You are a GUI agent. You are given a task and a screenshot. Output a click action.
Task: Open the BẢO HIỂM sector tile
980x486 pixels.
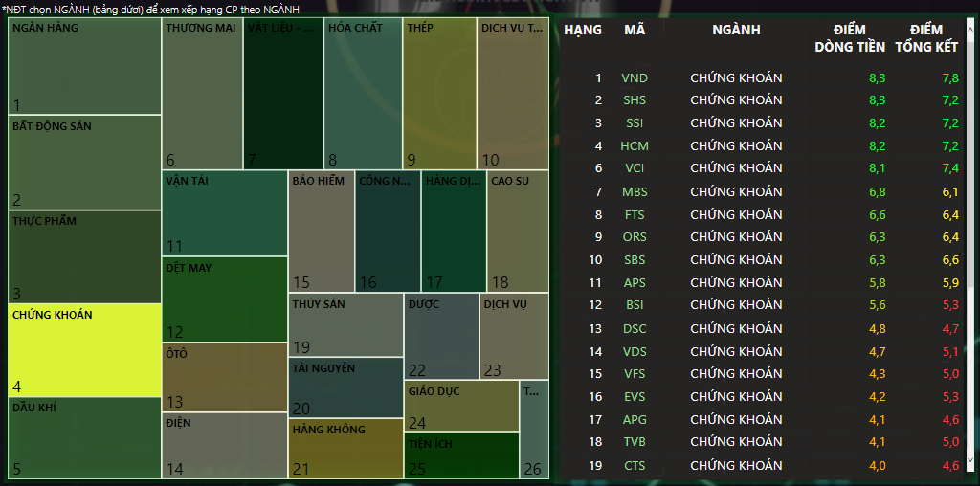322,232
